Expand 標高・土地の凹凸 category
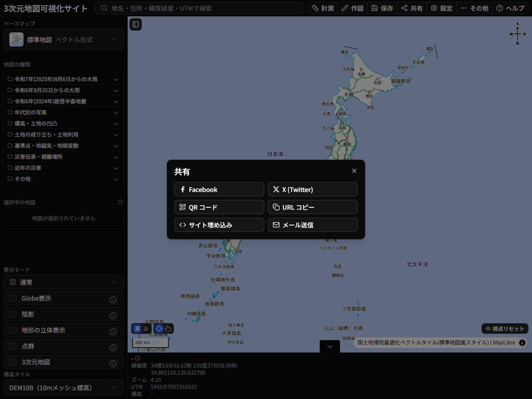This screenshot has width=532, height=399. [63, 124]
